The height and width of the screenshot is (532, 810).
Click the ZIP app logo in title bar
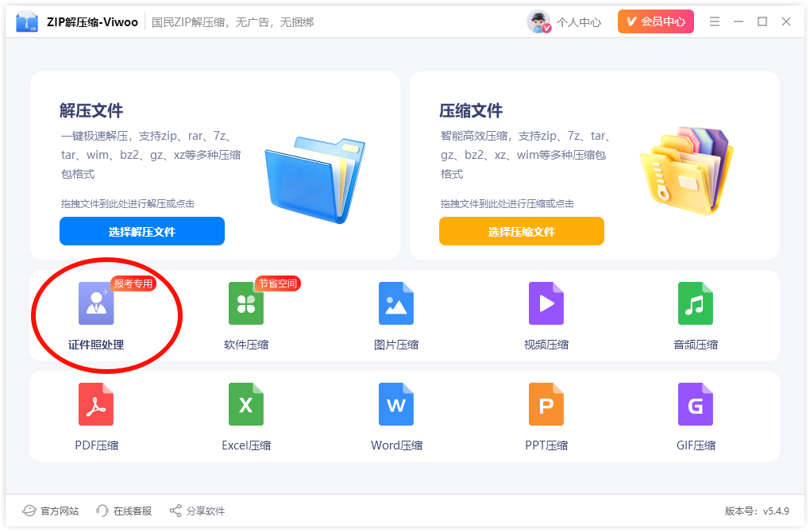pos(27,21)
